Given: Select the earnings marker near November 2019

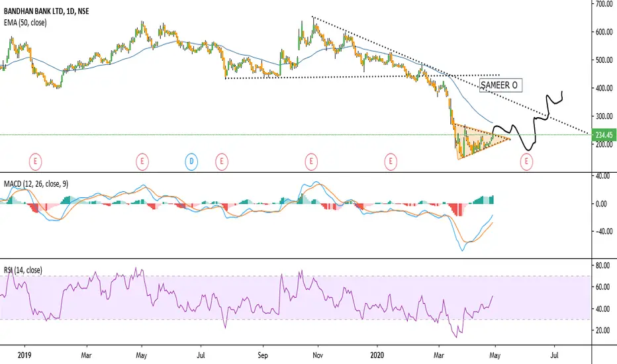Looking at the screenshot, I should point(311,161).
